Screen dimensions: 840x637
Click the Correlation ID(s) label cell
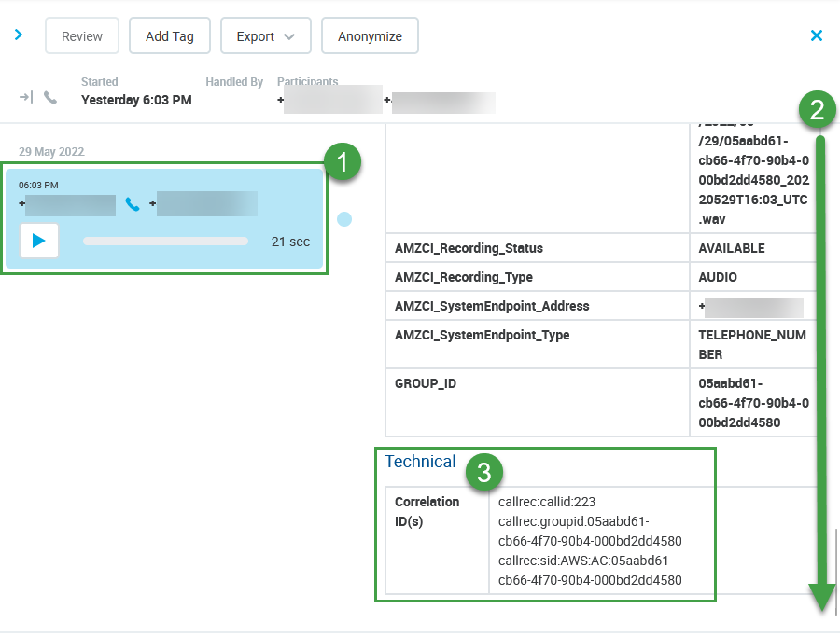tap(427, 511)
